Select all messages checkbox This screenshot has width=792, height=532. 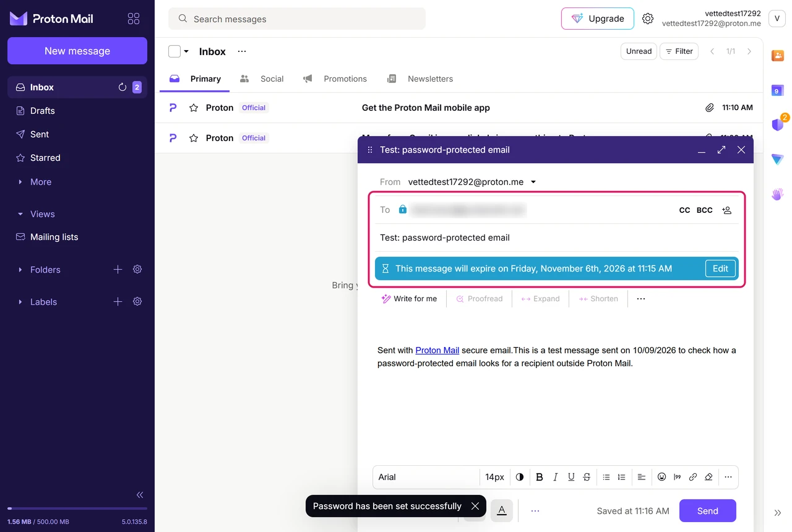click(x=174, y=51)
